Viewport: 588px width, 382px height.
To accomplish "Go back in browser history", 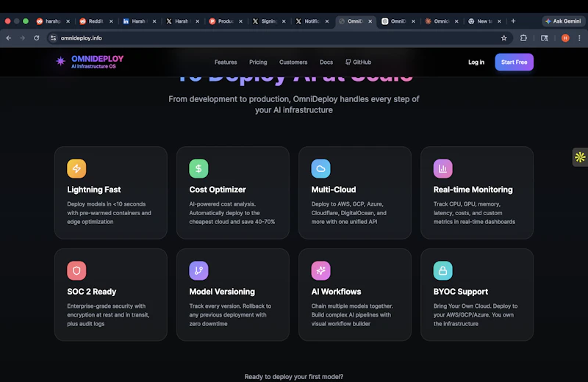I will tap(9, 38).
